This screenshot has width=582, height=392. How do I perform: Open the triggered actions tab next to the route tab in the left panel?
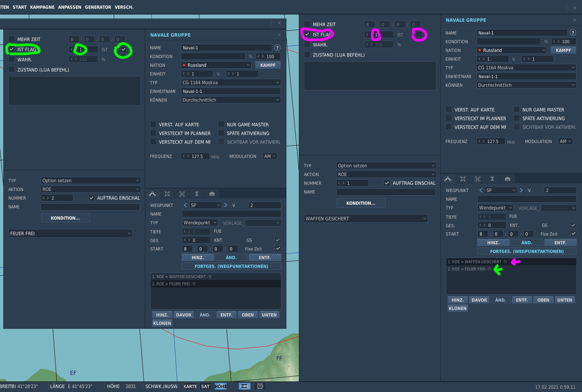[167, 194]
